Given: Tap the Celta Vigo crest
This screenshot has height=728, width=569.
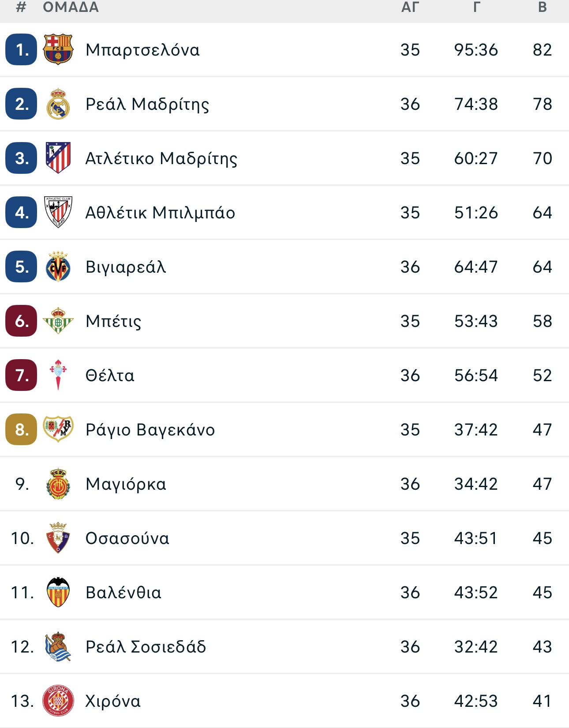Looking at the screenshot, I should [x=58, y=375].
